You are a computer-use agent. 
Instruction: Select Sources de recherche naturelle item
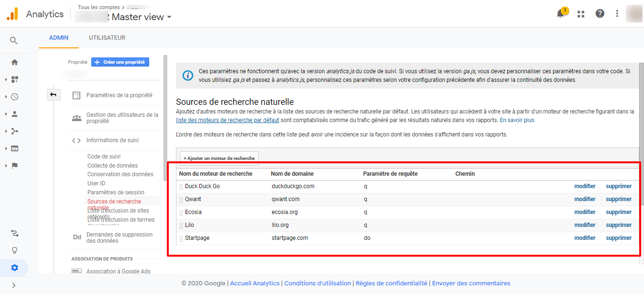(114, 204)
